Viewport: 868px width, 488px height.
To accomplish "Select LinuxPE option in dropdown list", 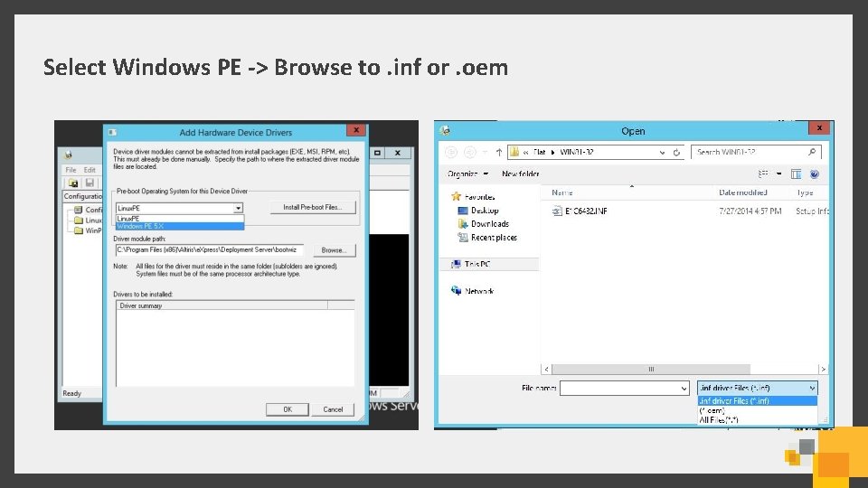I will tap(180, 219).
